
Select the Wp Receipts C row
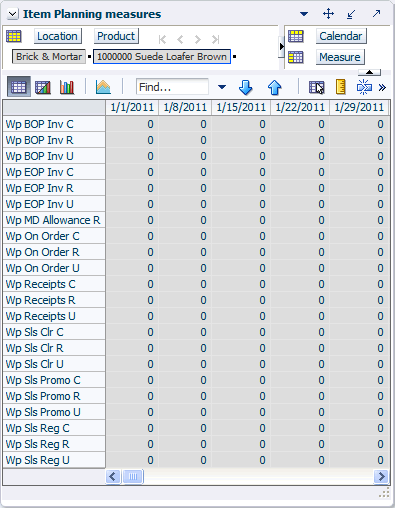point(54,284)
